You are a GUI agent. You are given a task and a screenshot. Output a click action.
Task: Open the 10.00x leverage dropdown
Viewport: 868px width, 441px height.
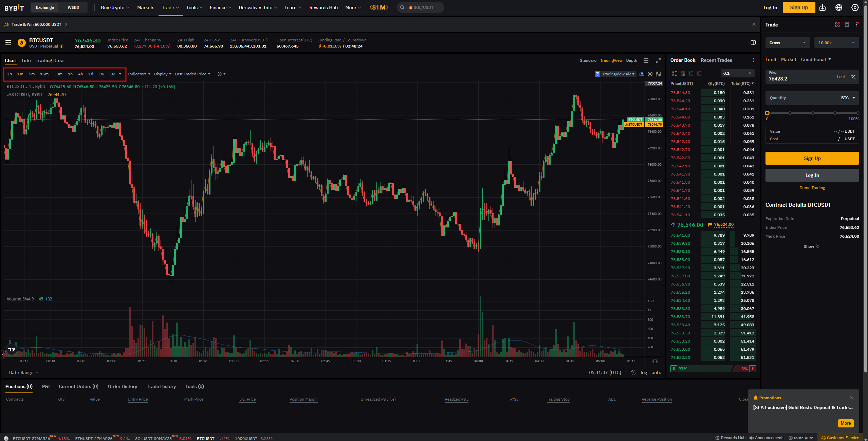836,43
